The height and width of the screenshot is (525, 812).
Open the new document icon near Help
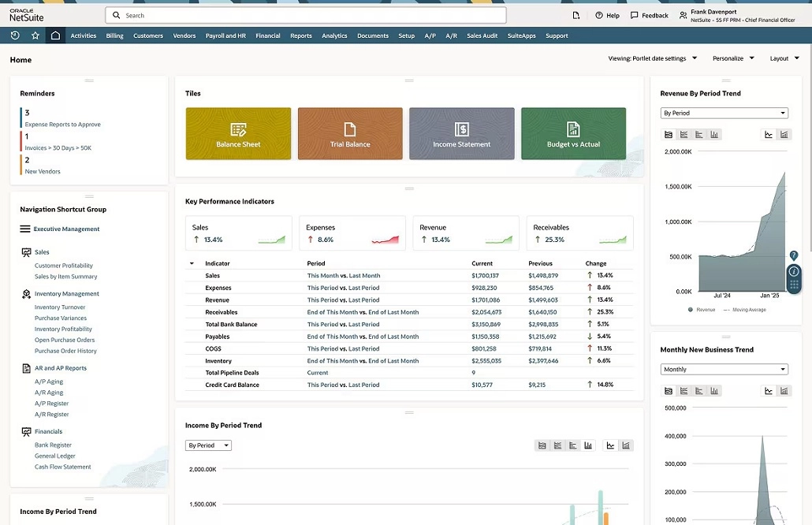pos(575,14)
